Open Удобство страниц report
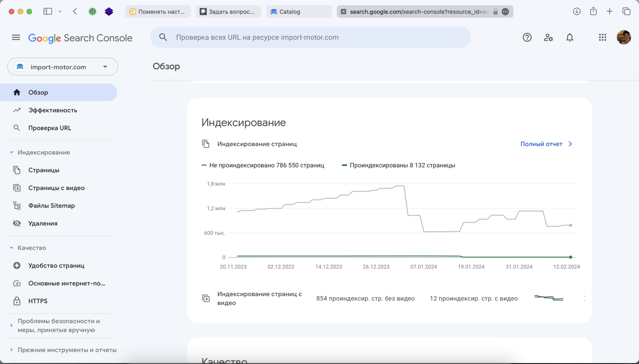The width and height of the screenshot is (639, 364). click(59, 265)
